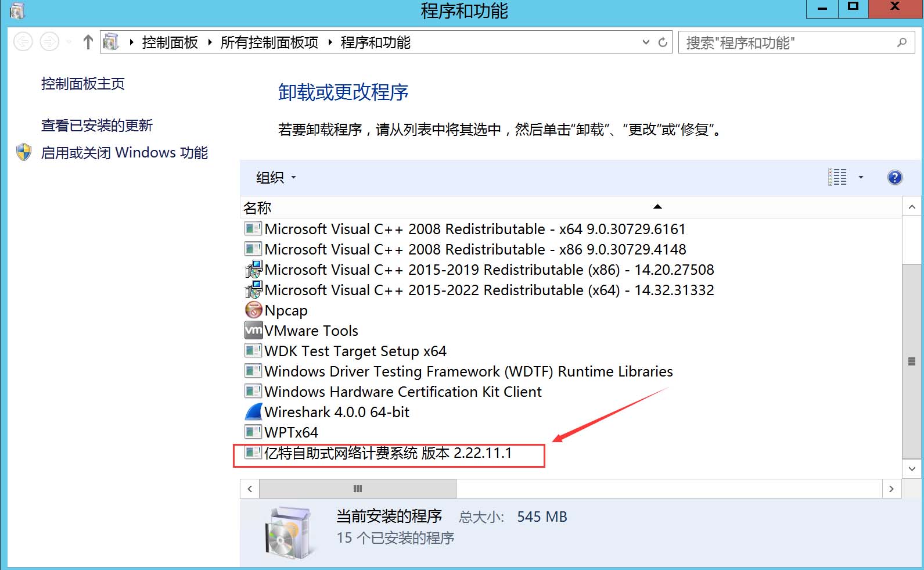Go up one level with Up arrow
The height and width of the screenshot is (570, 924).
click(x=88, y=42)
